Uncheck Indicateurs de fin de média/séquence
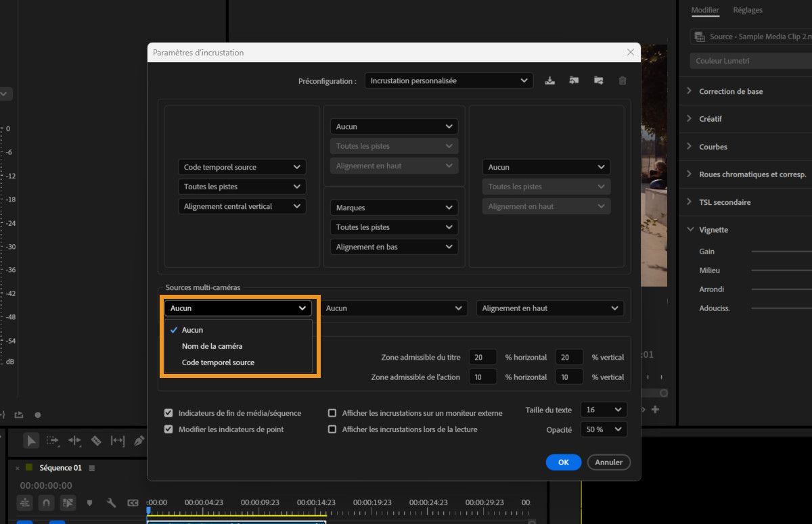The height and width of the screenshot is (524, 812). tap(168, 413)
